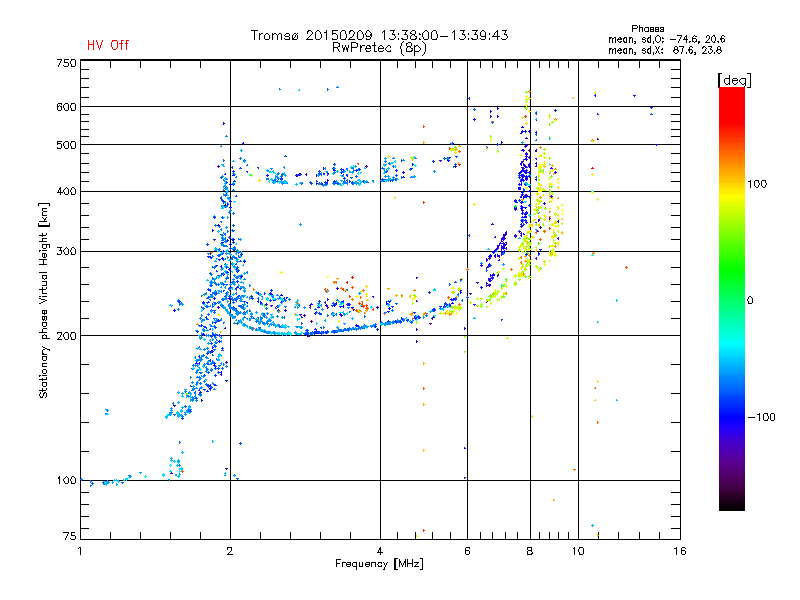Click the y-axis '100' height tick label
Screen dimensions: 800x600
[x=66, y=480]
